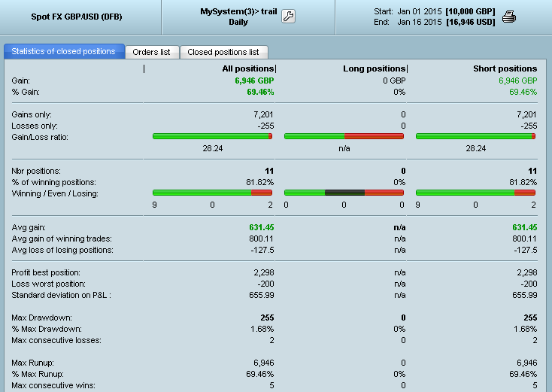Click the 2,298 best profit under All positions

pyautogui.click(x=264, y=272)
